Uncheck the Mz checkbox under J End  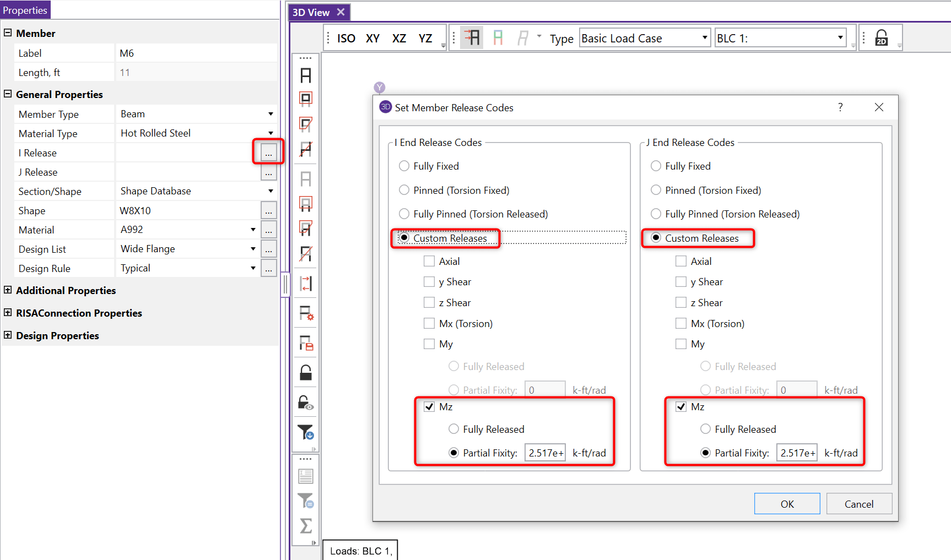click(681, 406)
